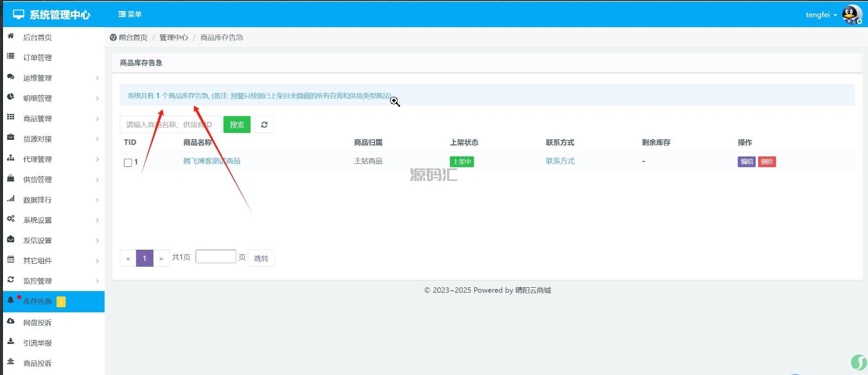
Task: Click the penguin user avatar
Action: tap(851, 15)
